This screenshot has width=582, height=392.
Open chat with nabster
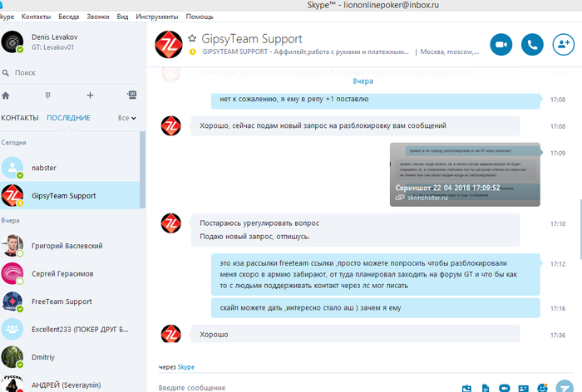(70, 168)
